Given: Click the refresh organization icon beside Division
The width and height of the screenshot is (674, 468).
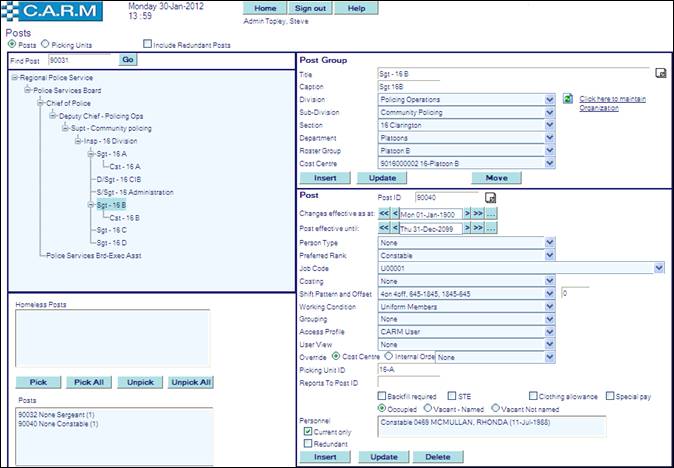Looking at the screenshot, I should (x=567, y=99).
